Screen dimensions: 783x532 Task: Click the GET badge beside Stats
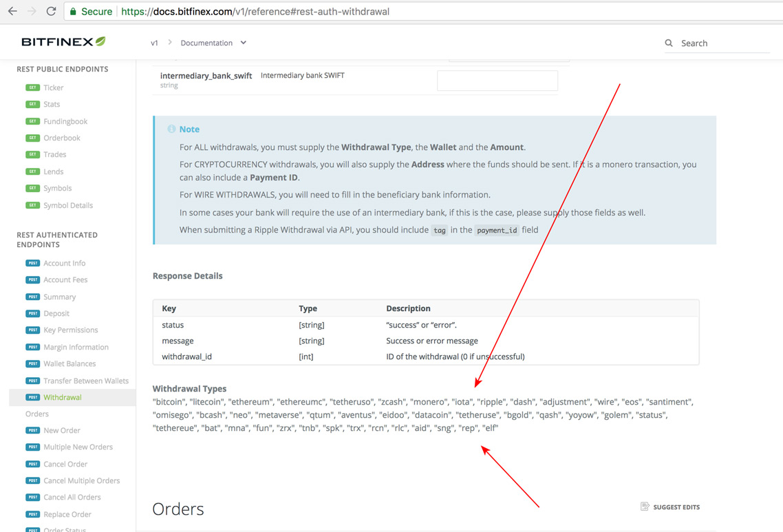point(32,104)
